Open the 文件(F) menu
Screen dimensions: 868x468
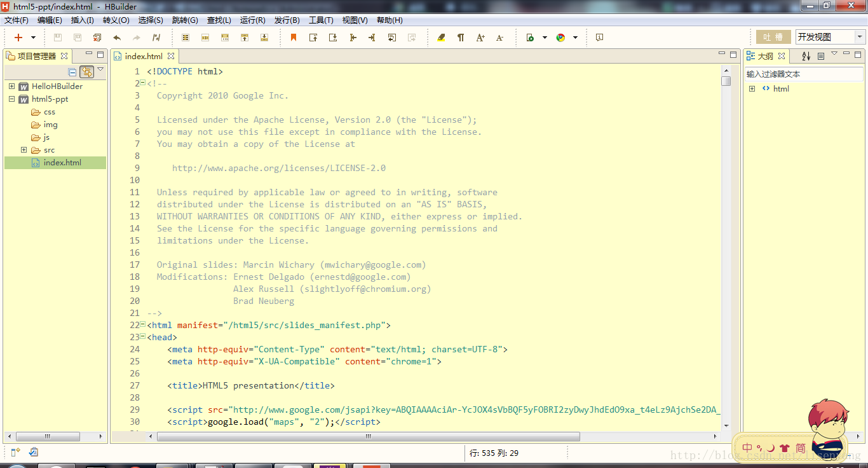[x=17, y=20]
